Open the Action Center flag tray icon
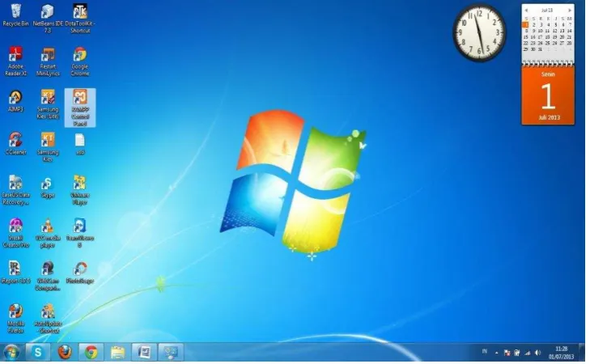Viewport: 590px width, 364px height. tap(507, 353)
